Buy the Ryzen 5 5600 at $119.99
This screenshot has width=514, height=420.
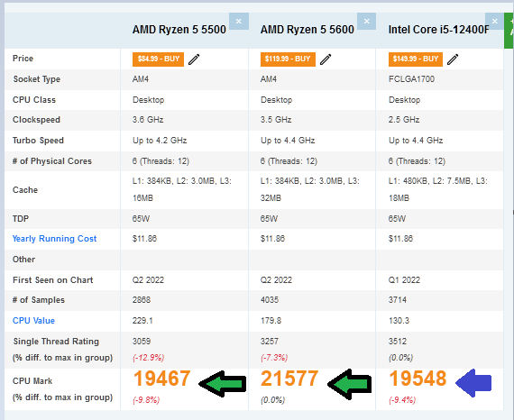pyautogui.click(x=288, y=59)
